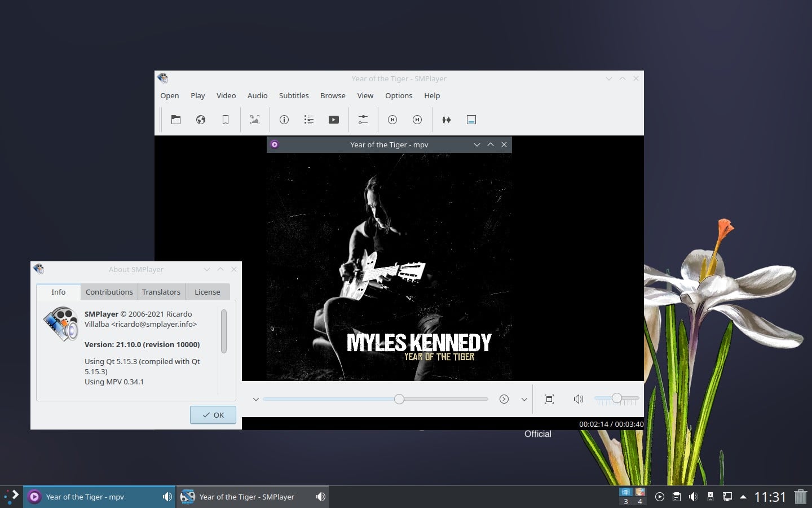Screen dimensions: 812x508
Task: Open a file using the folder icon
Action: tap(176, 120)
